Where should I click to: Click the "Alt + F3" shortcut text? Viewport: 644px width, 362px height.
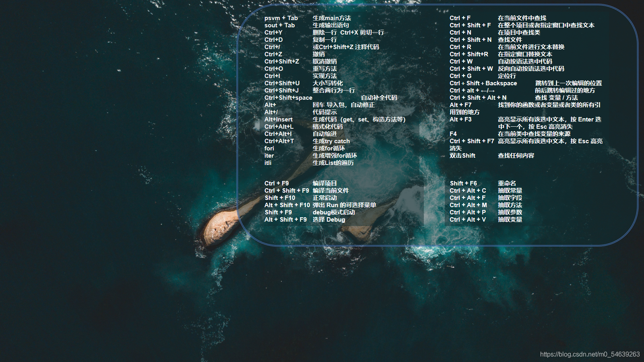pyautogui.click(x=460, y=119)
